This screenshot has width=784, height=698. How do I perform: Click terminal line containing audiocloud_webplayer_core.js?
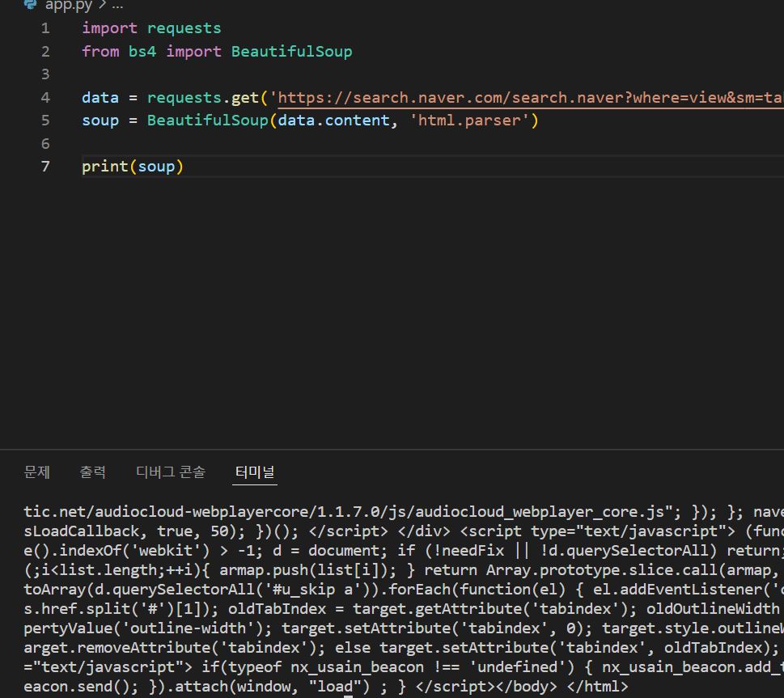coord(404,511)
